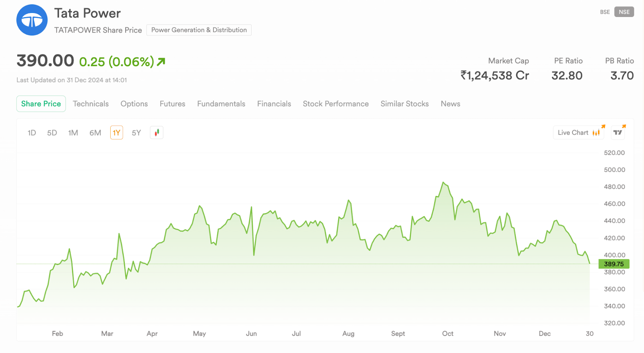The image size is (644, 353).
Task: Click the Tata Power logo icon
Action: [32, 20]
